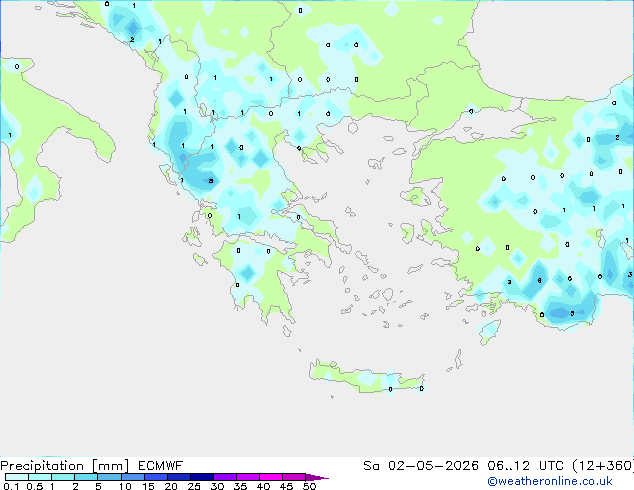Click the 25–30 mm dark blue swatch
Viewport: 634px width, 490px height.
point(201,477)
